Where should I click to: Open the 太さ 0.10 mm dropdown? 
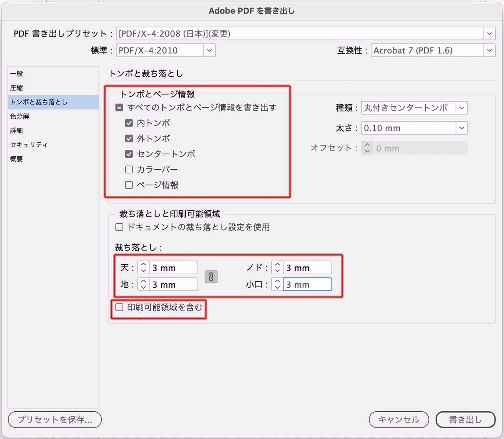tap(462, 128)
